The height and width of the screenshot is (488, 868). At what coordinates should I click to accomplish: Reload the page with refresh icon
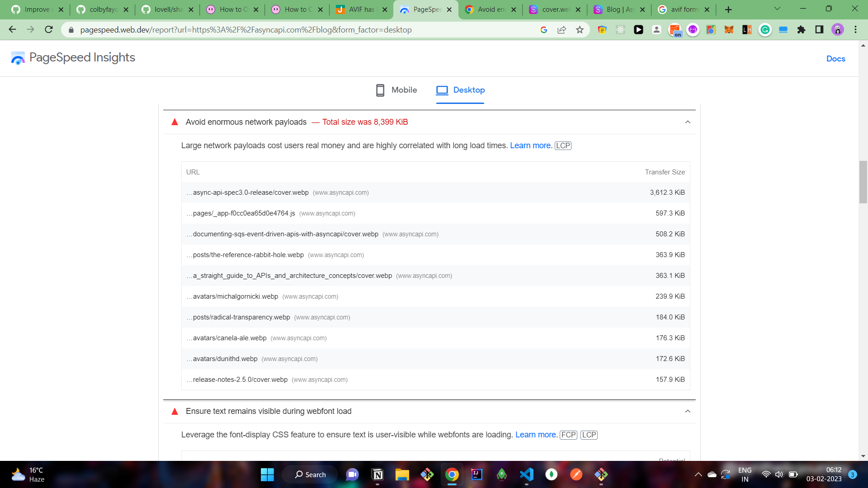49,30
